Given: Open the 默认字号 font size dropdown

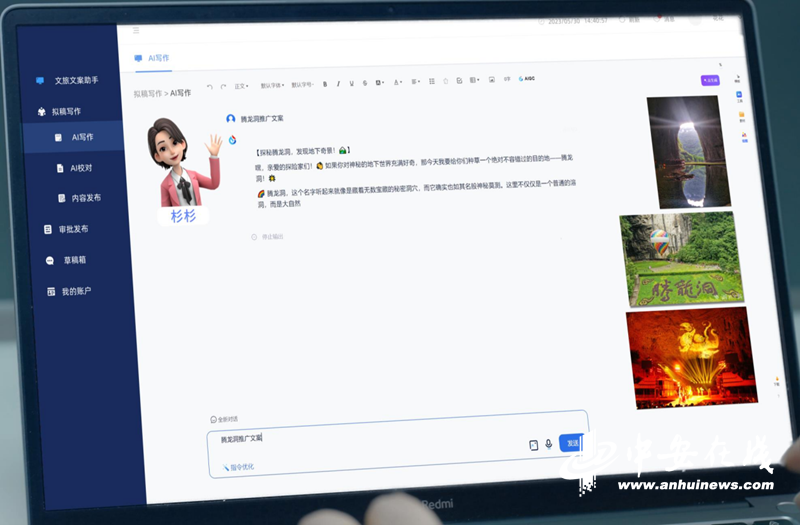Looking at the screenshot, I should click(303, 84).
